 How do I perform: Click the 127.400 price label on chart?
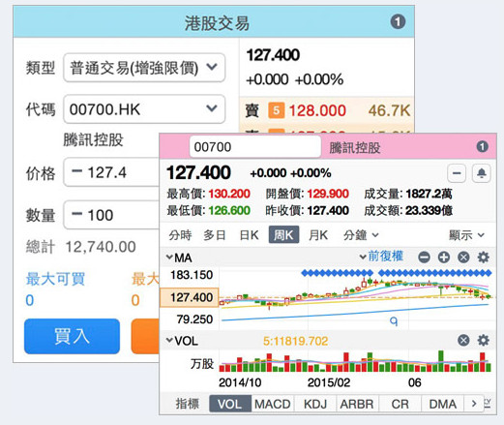pos(190,297)
